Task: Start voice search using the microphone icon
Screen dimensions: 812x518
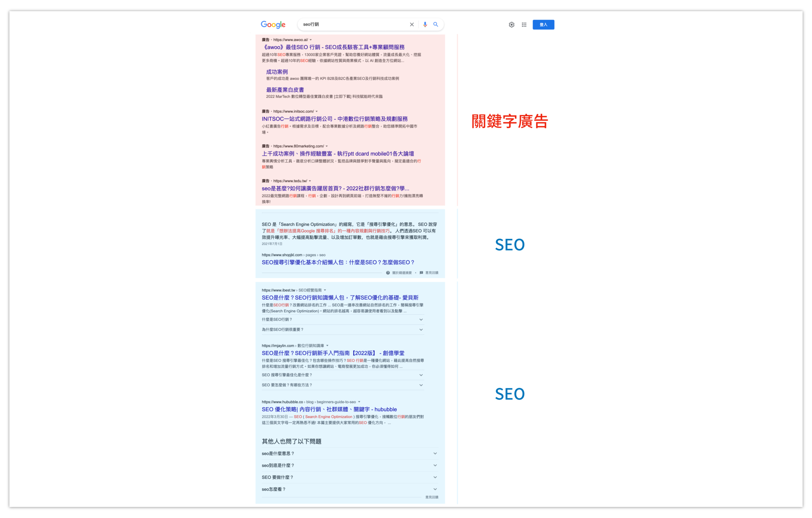Action: (424, 24)
